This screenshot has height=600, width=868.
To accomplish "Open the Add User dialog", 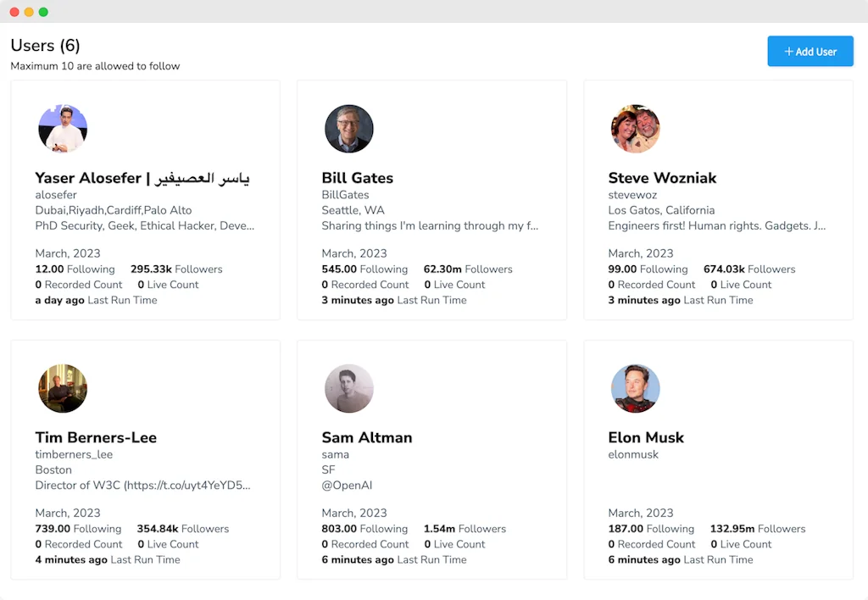I will (810, 51).
